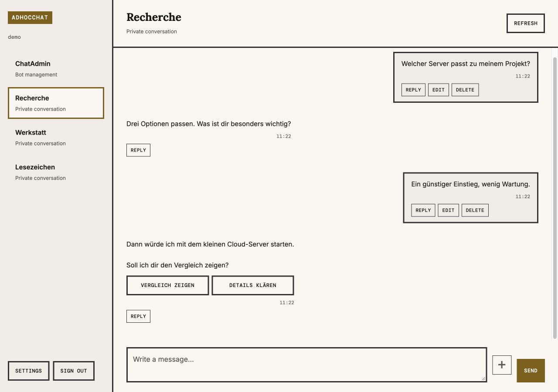Edit the 'Welcher Server' message
The height and width of the screenshot is (392, 558).
[439, 90]
